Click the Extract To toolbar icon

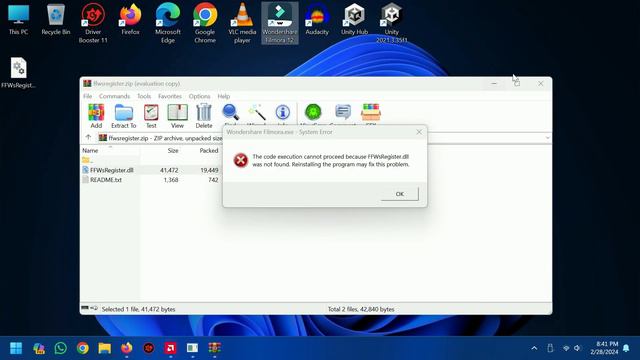tap(124, 116)
